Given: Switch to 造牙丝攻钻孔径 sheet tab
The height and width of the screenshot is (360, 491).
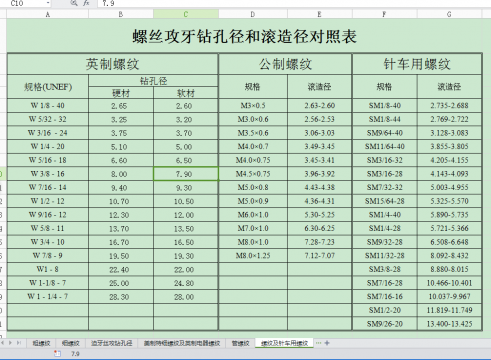Looking at the screenshot, I should point(112,343).
